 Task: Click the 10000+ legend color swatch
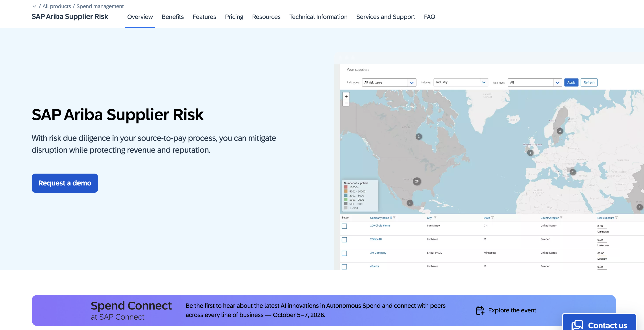tap(346, 187)
